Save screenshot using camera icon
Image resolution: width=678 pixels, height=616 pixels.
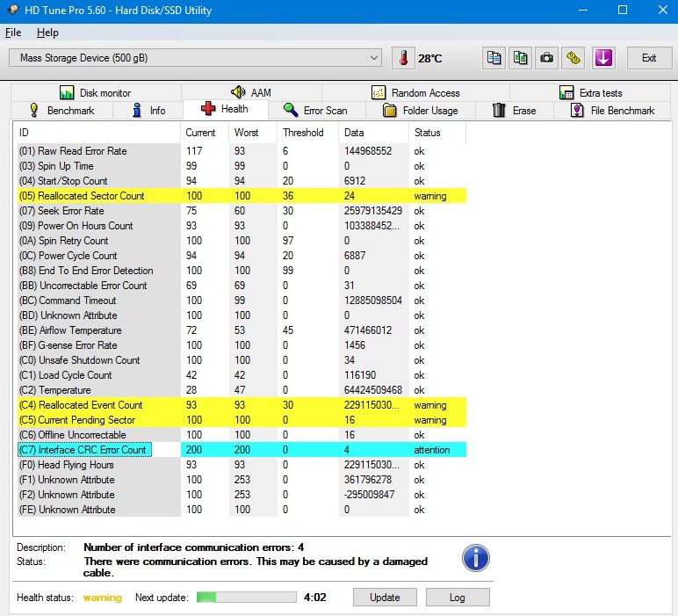(546, 58)
